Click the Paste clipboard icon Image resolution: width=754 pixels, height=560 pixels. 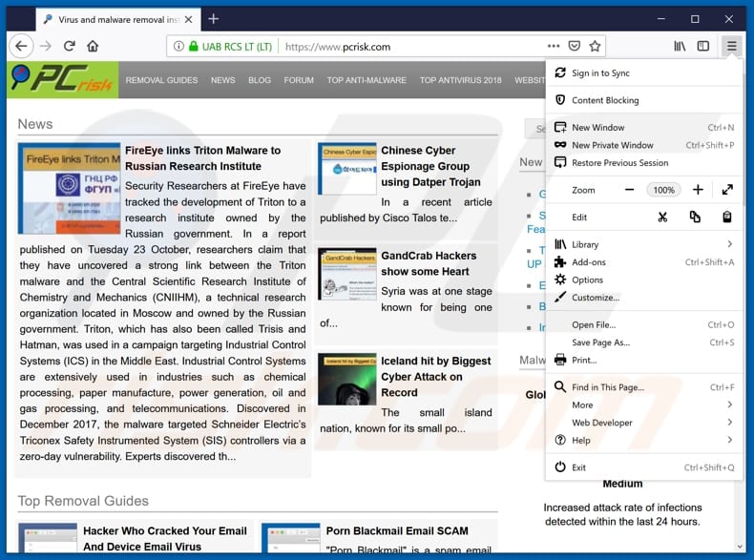pos(727,218)
